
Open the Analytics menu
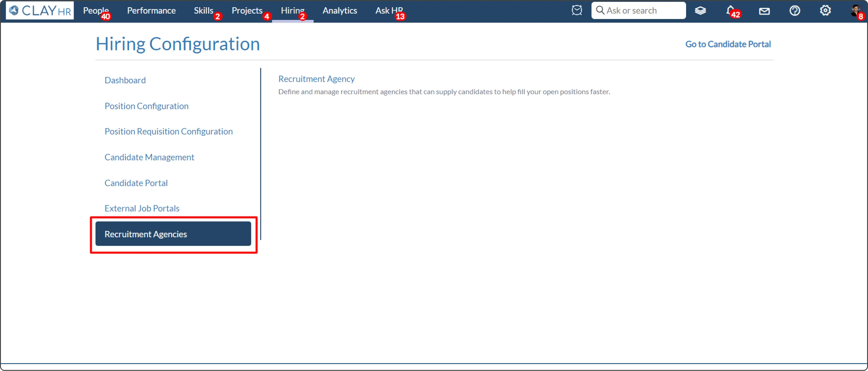[339, 11]
